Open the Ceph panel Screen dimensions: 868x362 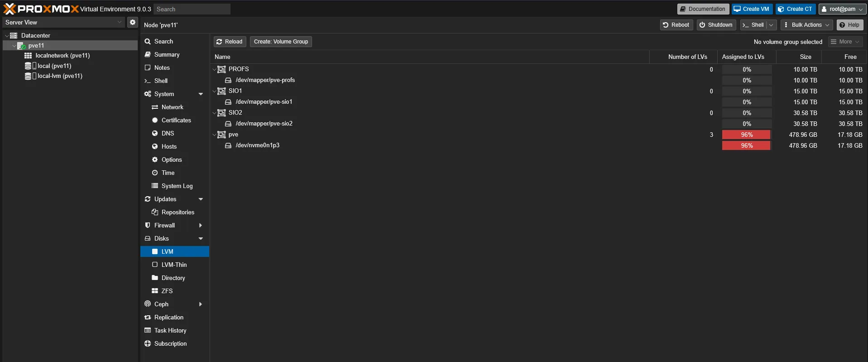coord(161,304)
